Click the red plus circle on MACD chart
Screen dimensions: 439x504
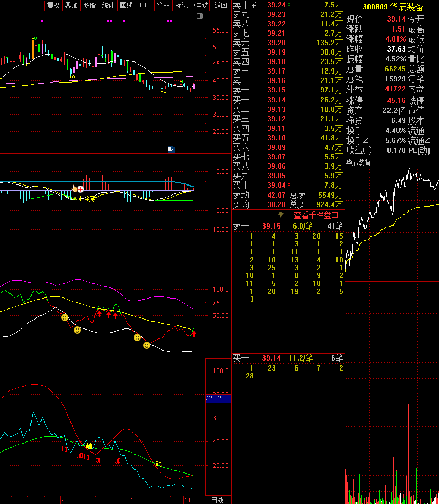click(80, 188)
